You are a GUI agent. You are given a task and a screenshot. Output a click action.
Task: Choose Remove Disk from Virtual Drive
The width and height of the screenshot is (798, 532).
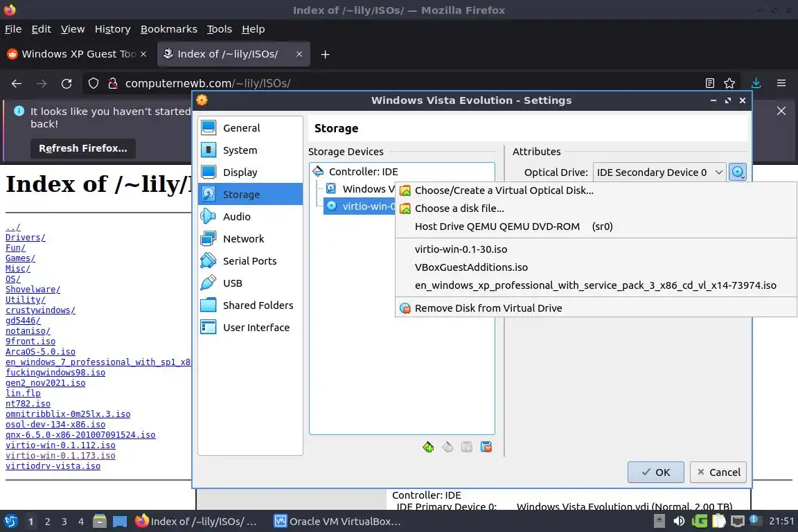pyautogui.click(x=596, y=308)
